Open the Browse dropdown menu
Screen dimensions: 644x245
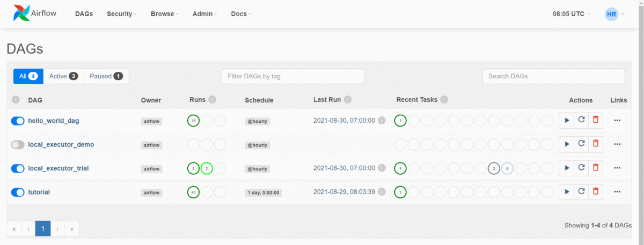(x=164, y=14)
